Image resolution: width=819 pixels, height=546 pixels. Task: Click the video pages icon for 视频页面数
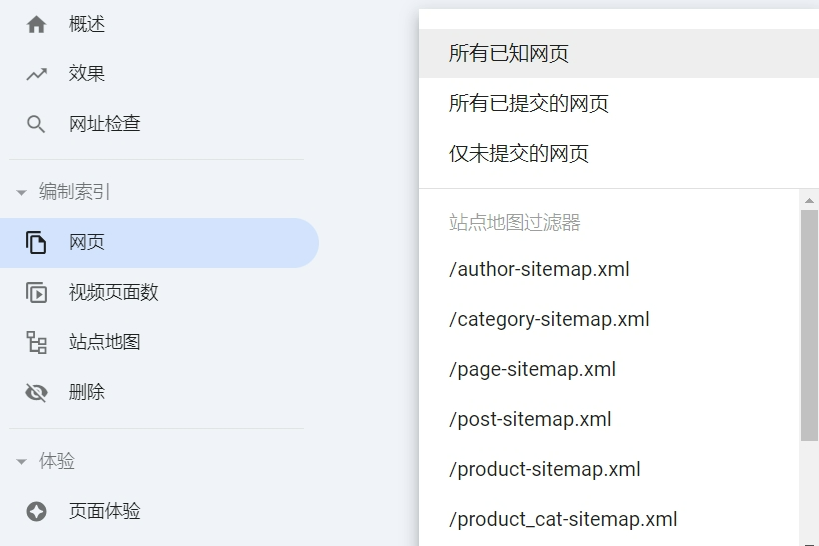37,293
